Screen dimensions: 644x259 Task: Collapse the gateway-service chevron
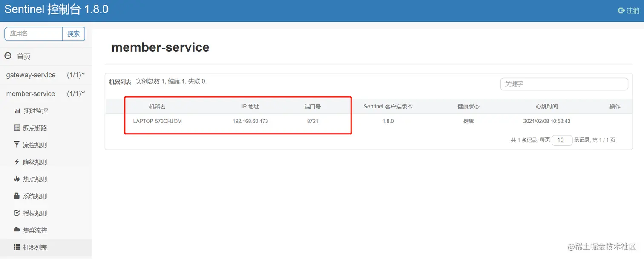(x=83, y=74)
